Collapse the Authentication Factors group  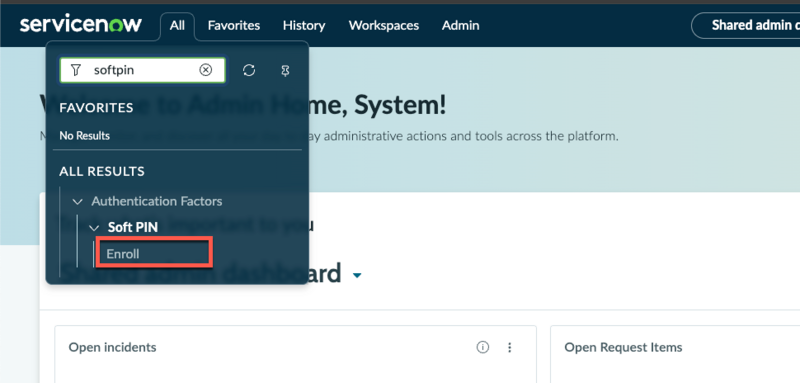point(78,201)
